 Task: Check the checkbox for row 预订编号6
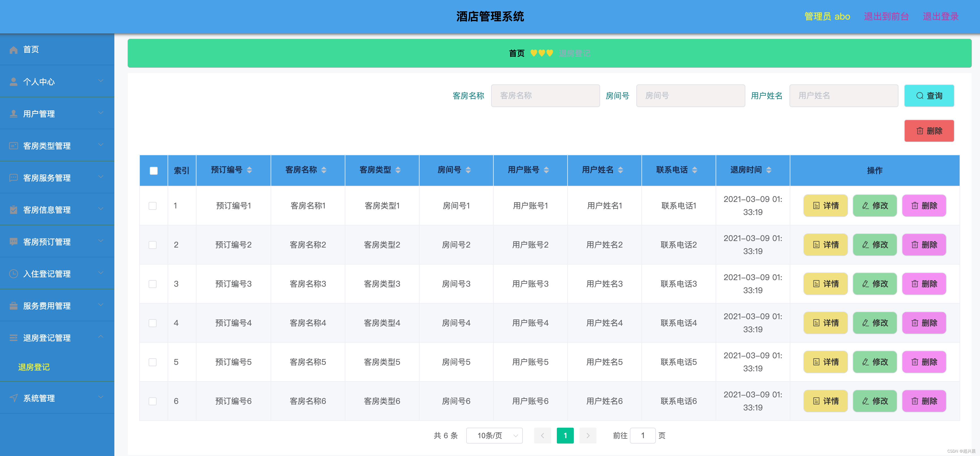(x=153, y=401)
